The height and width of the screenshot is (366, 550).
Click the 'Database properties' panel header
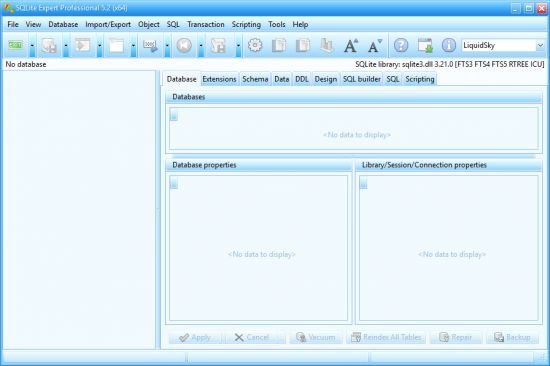click(259, 165)
